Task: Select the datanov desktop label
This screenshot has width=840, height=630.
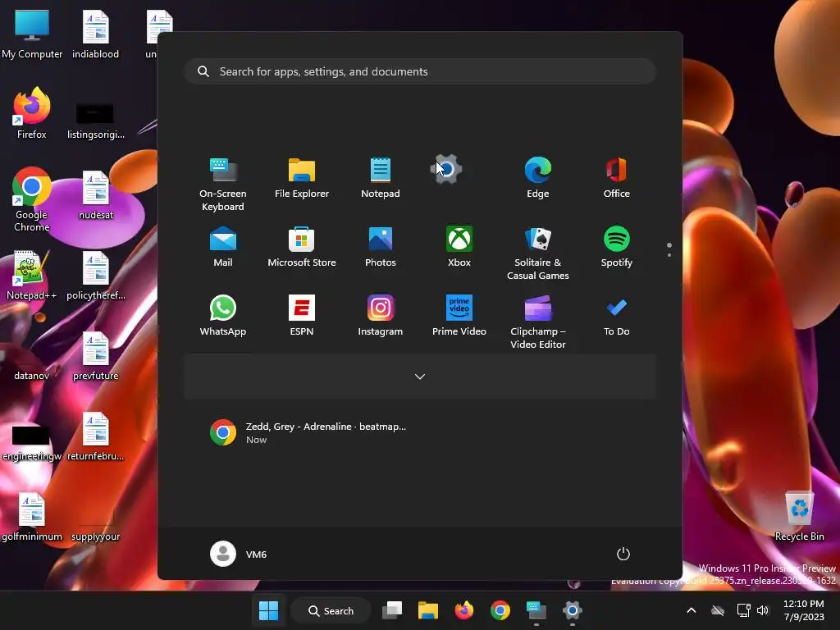Action: [32, 376]
